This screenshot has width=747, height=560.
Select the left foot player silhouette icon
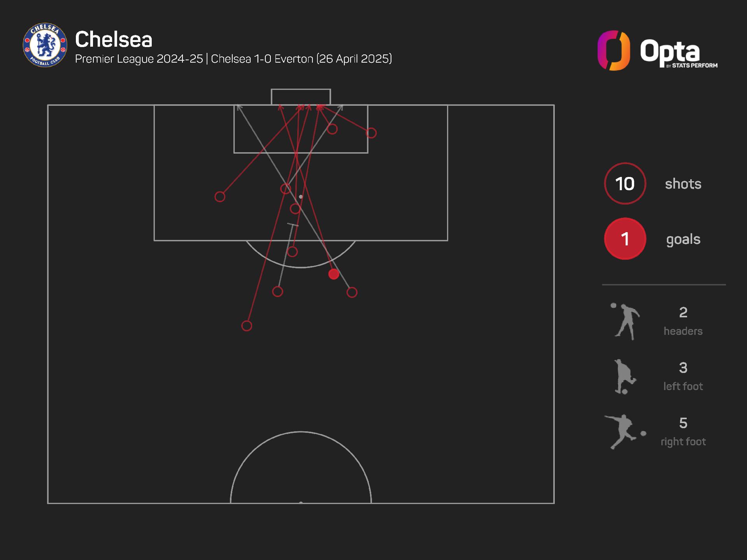(624, 377)
